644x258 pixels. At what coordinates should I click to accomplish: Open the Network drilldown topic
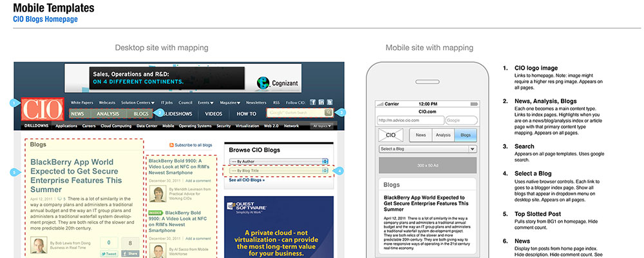291,126
